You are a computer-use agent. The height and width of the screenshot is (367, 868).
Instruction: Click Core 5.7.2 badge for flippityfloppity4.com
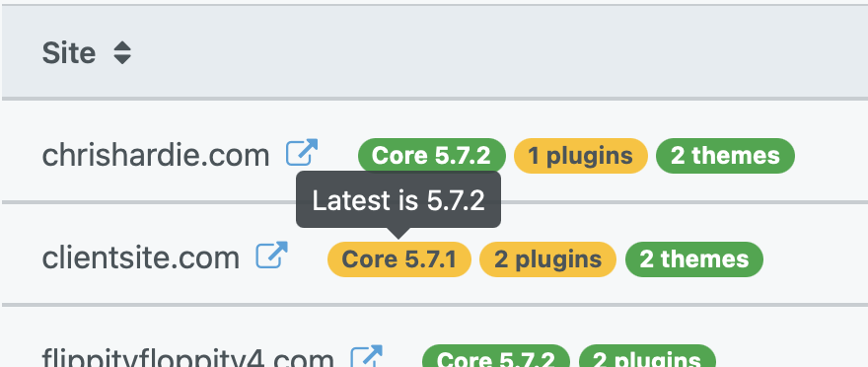pos(496,357)
